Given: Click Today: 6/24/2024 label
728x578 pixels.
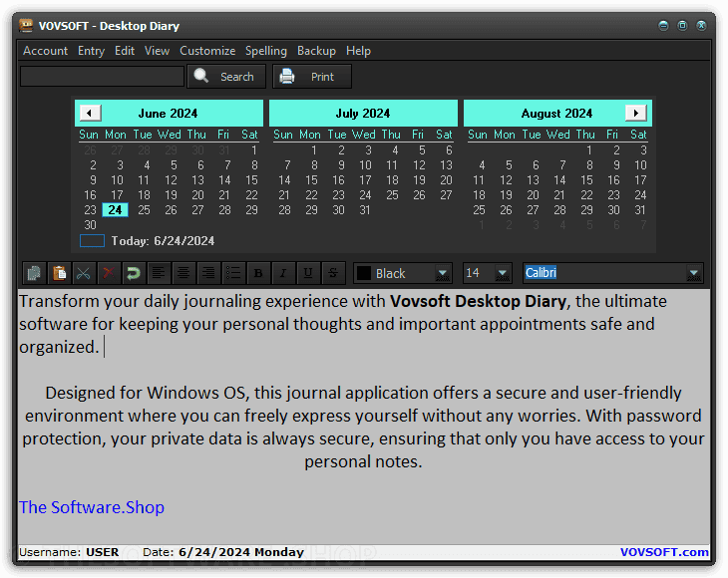Looking at the screenshot, I should (x=163, y=241).
